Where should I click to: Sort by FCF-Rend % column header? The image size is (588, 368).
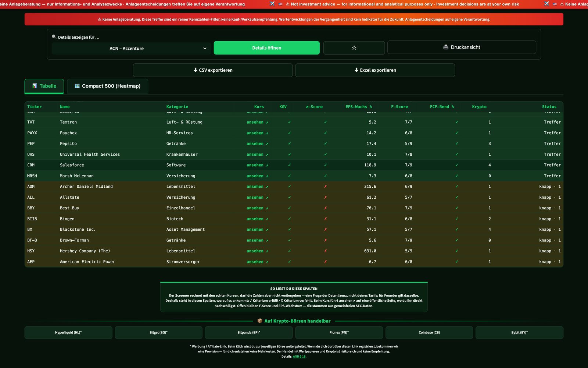tap(442, 107)
